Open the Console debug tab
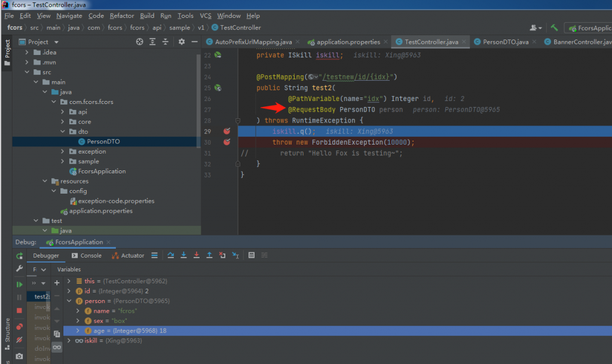612x364 pixels. (x=87, y=256)
